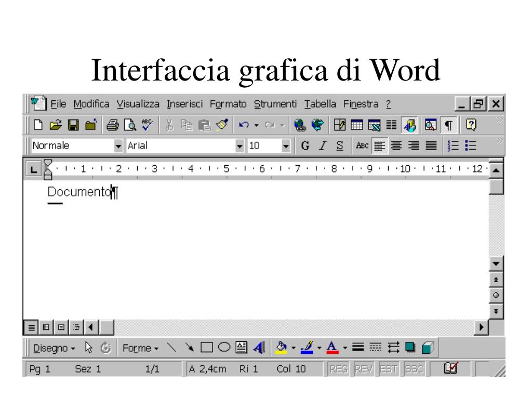Screen dimensions: 532x399
Task: Open the Select Browse Object button
Action: [496, 295]
